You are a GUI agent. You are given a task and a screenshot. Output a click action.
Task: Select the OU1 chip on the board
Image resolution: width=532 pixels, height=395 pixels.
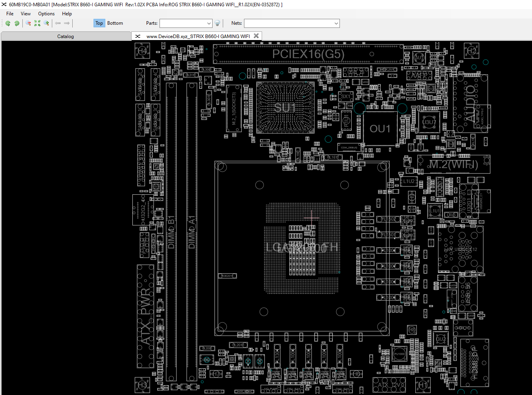point(380,129)
